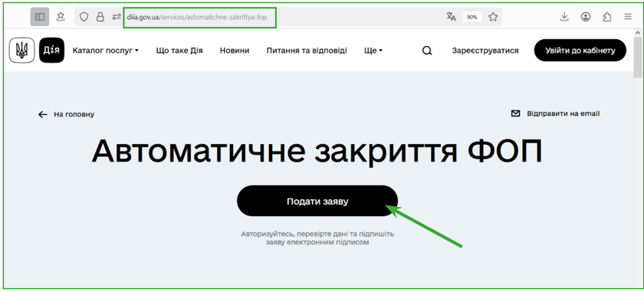View site security padlock info
Screen dimensions: 644x292
pos(100,17)
